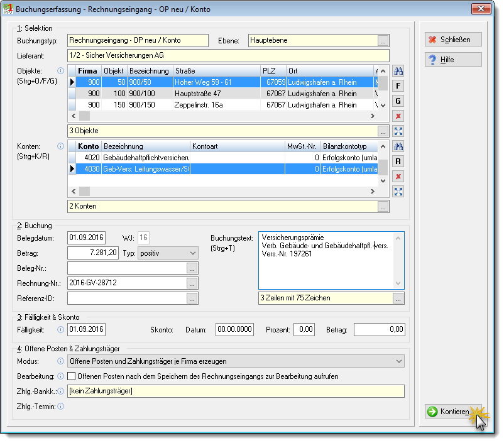Remove selected object with red X icon

[398, 116]
